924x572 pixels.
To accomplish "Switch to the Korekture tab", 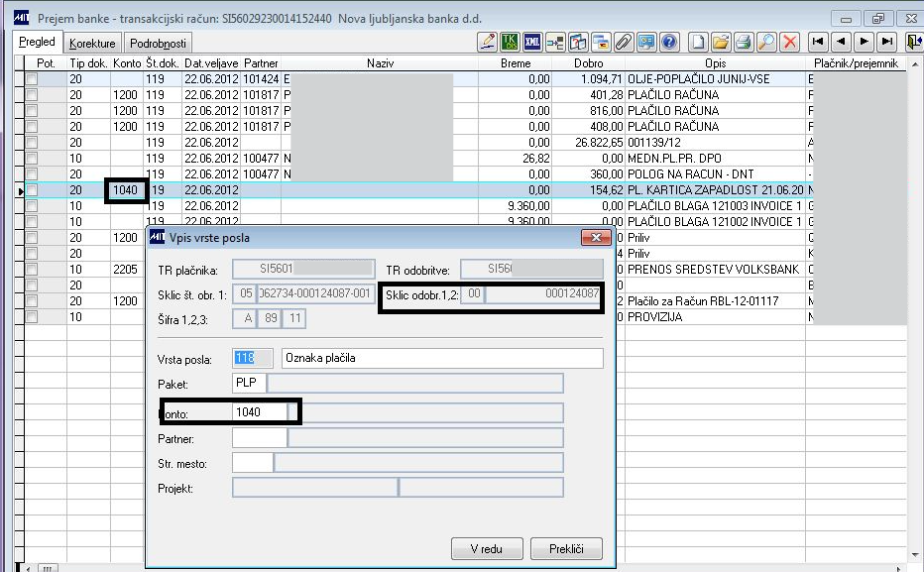I will [x=92, y=44].
